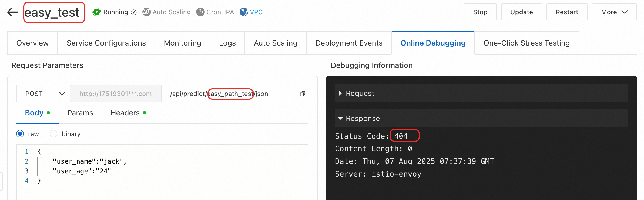Open the POST method dropdown
The width and height of the screenshot is (644, 200).
point(43,94)
